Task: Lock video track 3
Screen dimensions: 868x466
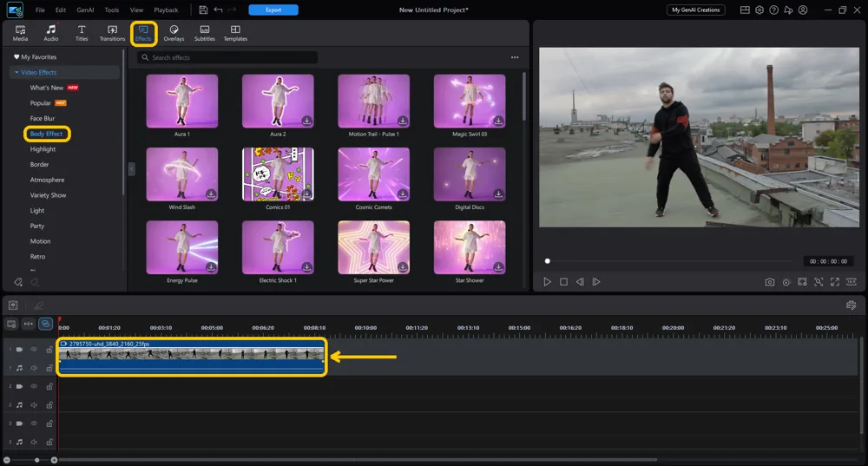Action: click(x=49, y=423)
